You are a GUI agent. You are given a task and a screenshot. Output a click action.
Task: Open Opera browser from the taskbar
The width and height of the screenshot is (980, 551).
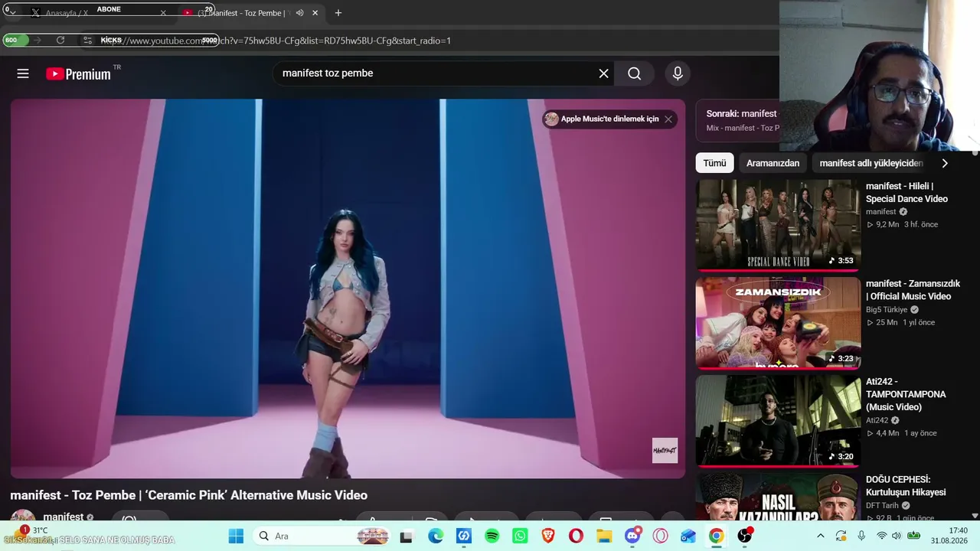[x=576, y=536]
